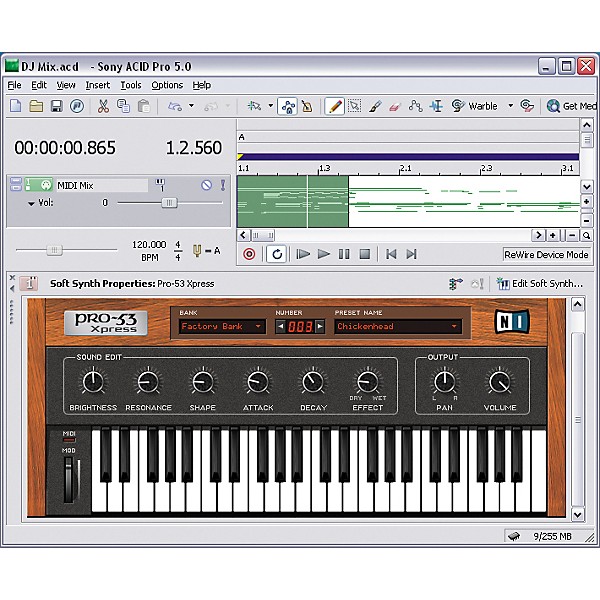
Task: Click the Brightness knob
Action: click(x=93, y=381)
